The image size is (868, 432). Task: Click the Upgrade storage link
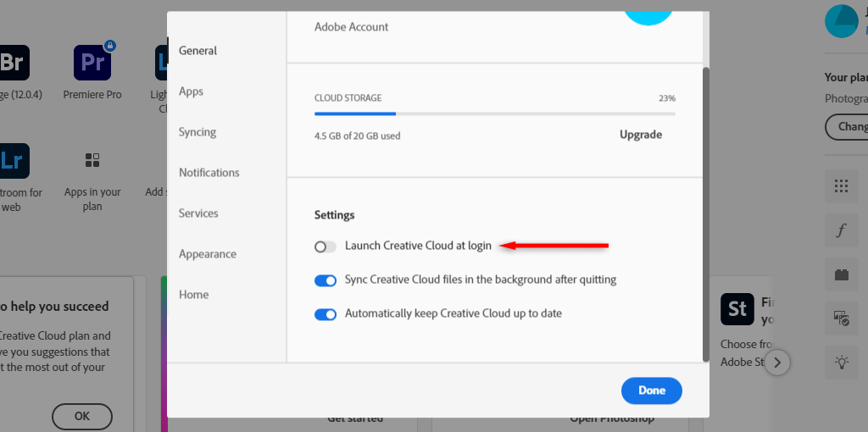(641, 135)
